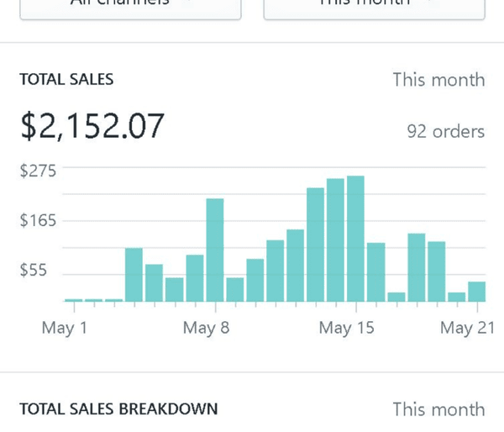Click the May 1 x-axis label
Screen dimensions: 504x432
(x=65, y=328)
